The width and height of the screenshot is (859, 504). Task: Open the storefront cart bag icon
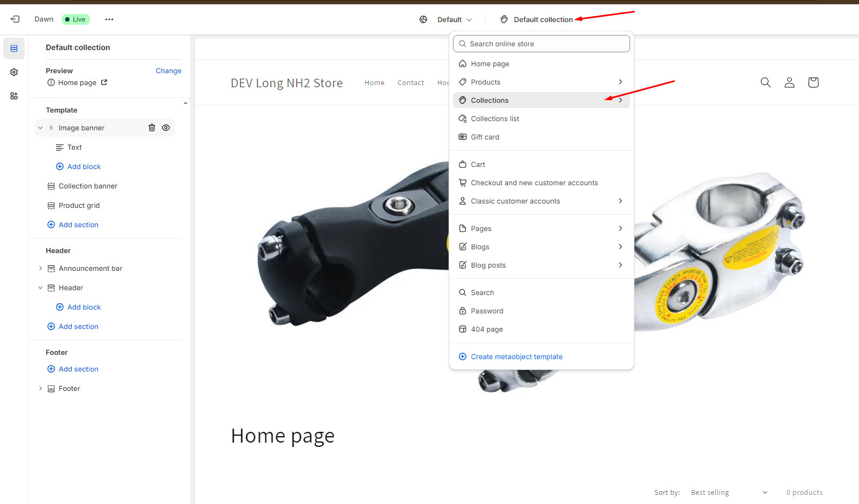(x=813, y=82)
